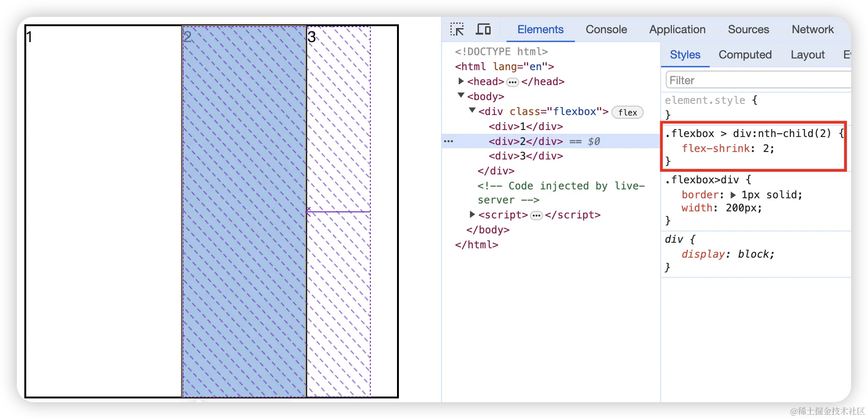
Task: Activate the inspect element picker icon
Action: pyautogui.click(x=457, y=29)
